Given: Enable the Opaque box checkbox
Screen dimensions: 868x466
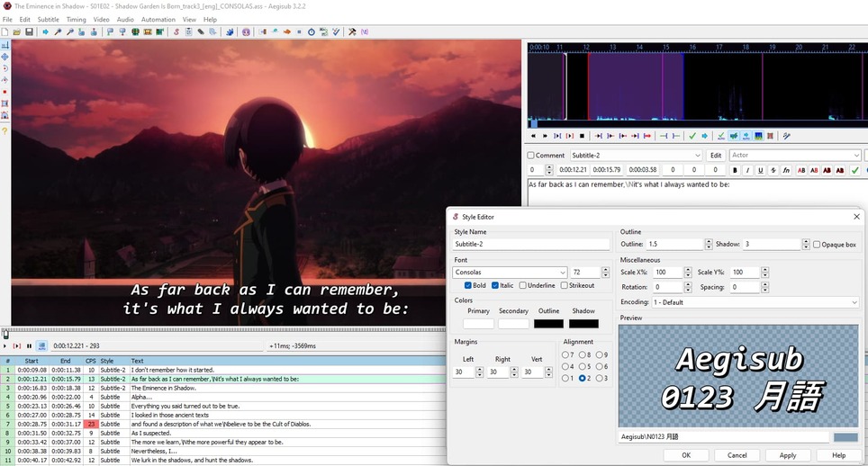Looking at the screenshot, I should pyautogui.click(x=817, y=245).
